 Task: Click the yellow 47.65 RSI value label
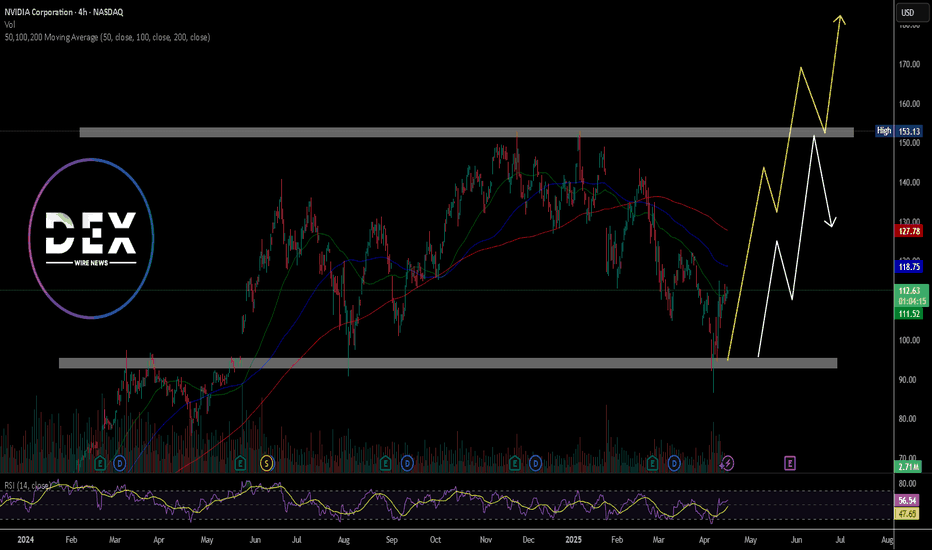pos(908,514)
